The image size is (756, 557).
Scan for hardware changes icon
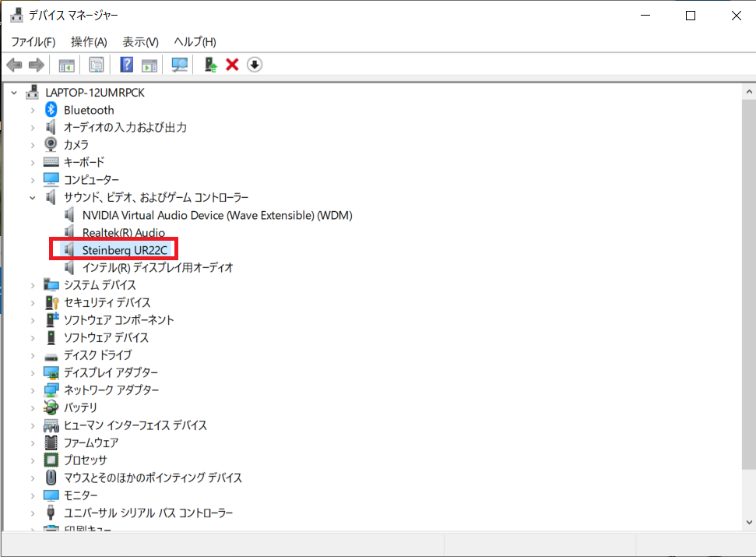[179, 65]
